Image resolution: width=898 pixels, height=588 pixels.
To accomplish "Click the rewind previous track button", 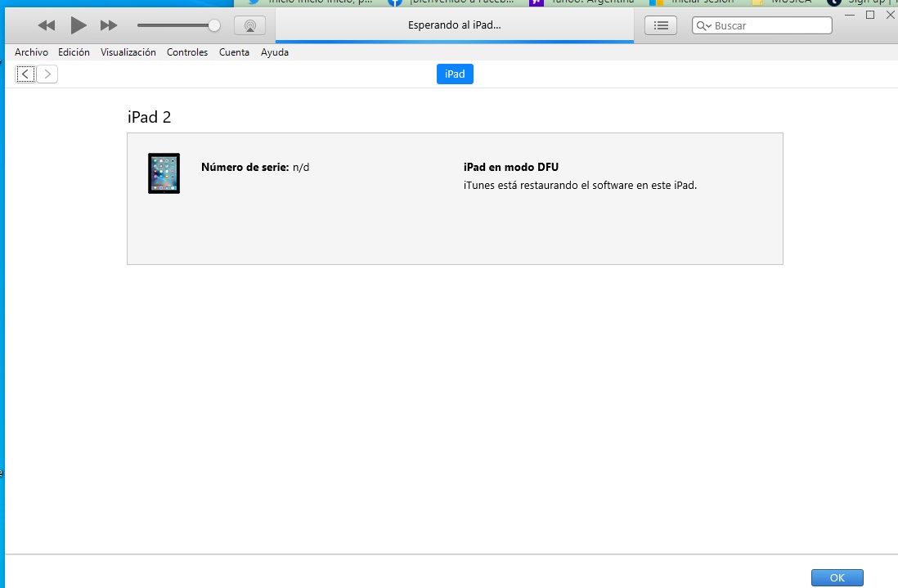I will point(47,25).
